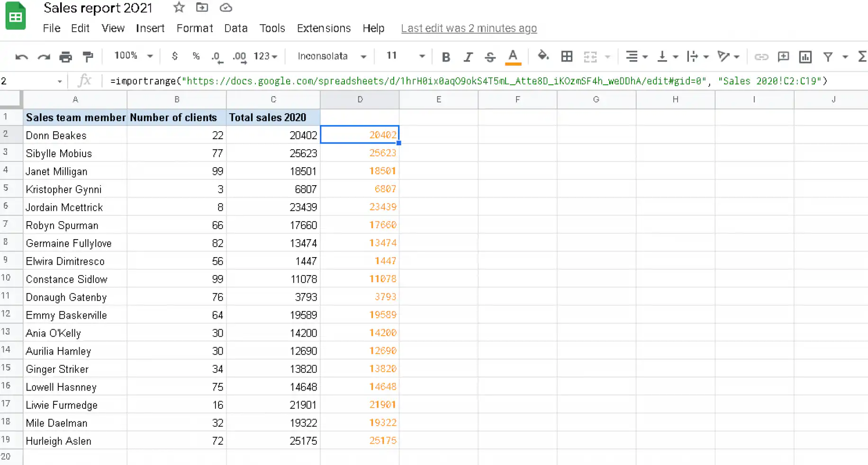Open text wrapping dropdown
The width and height of the screenshot is (868, 465).
(697, 56)
